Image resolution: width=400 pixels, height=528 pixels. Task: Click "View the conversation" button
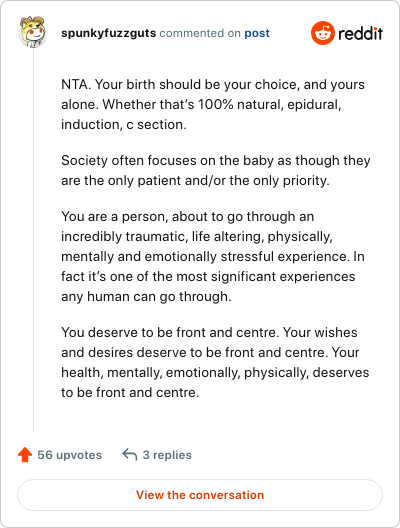click(x=200, y=495)
